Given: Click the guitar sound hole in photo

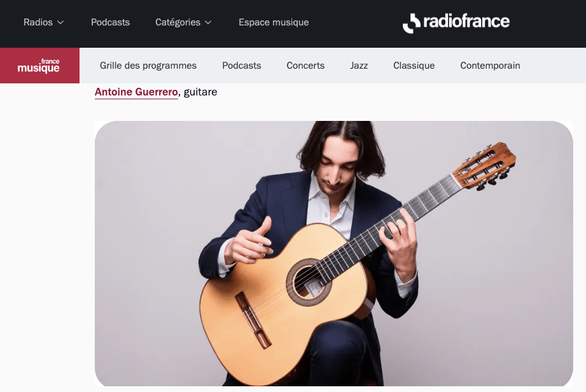Looking at the screenshot, I should tap(309, 282).
